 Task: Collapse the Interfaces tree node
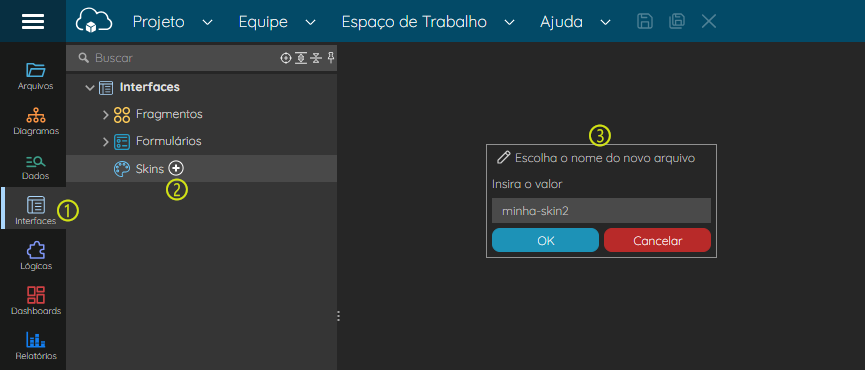[90, 88]
